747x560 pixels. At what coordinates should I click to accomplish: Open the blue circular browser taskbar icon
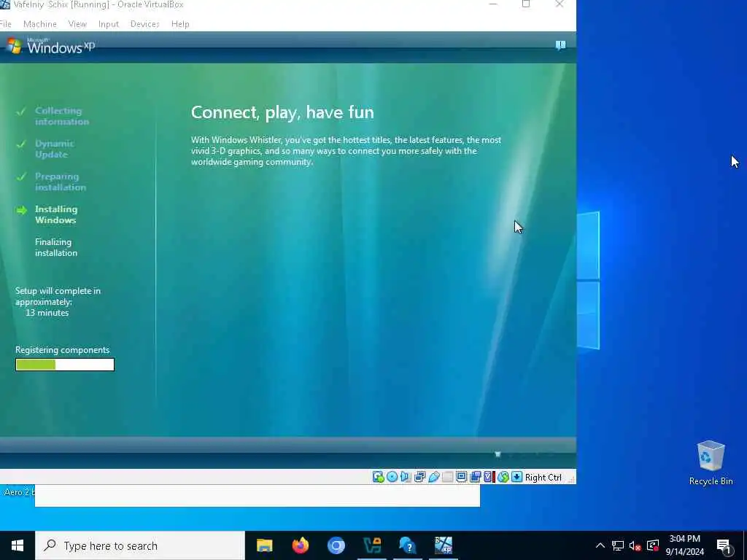[336, 545]
